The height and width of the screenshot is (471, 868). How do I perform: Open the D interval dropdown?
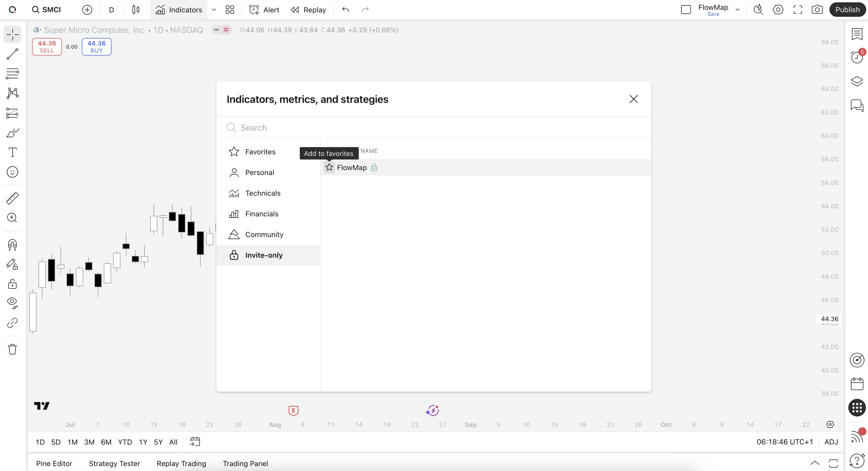coord(111,10)
